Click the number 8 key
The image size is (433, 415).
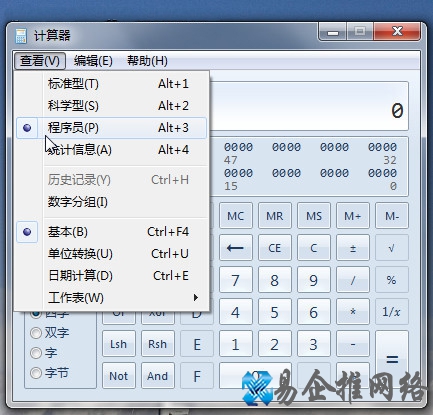[275, 280]
